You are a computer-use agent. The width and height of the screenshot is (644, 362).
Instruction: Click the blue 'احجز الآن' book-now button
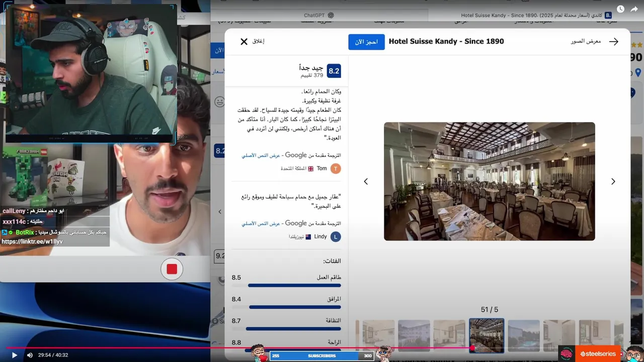point(366,42)
